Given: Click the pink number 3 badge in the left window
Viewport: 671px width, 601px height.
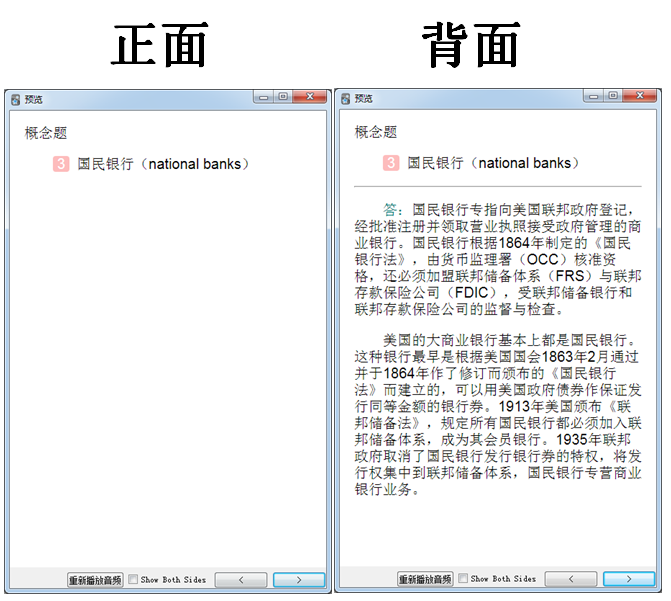Looking at the screenshot, I should pyautogui.click(x=61, y=164).
